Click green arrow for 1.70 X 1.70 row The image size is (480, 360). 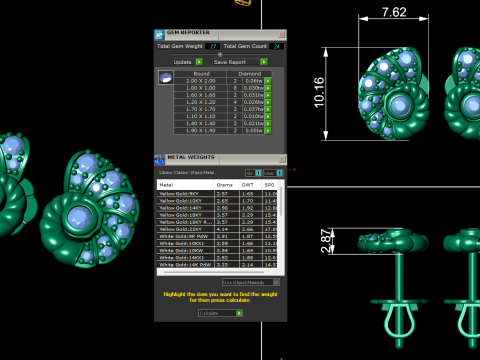[268, 109]
